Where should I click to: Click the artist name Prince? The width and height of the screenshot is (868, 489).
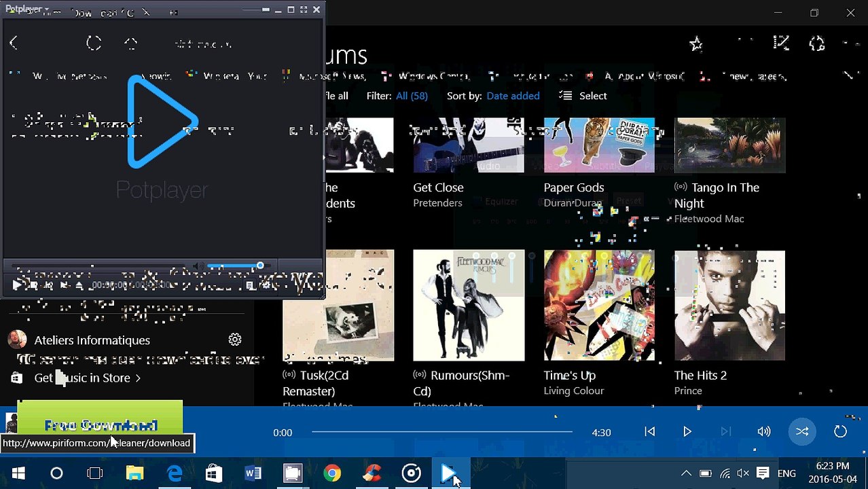click(688, 391)
